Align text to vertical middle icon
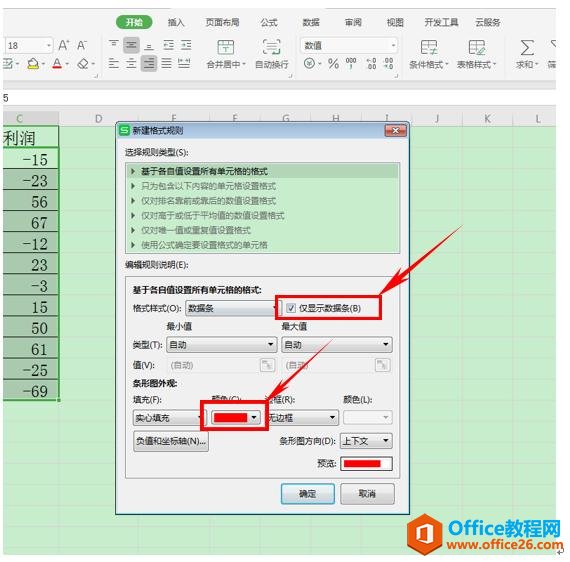Viewport: 570px width, 562px height. coord(131,45)
